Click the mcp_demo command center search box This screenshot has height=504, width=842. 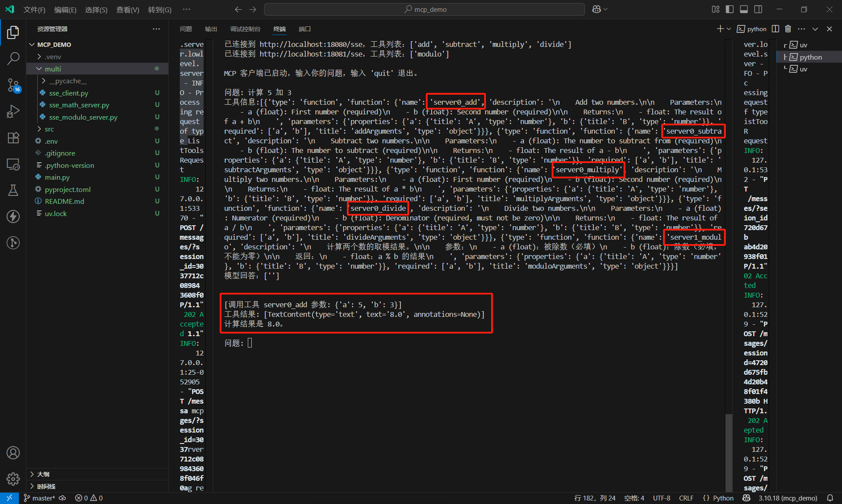pos(425,9)
